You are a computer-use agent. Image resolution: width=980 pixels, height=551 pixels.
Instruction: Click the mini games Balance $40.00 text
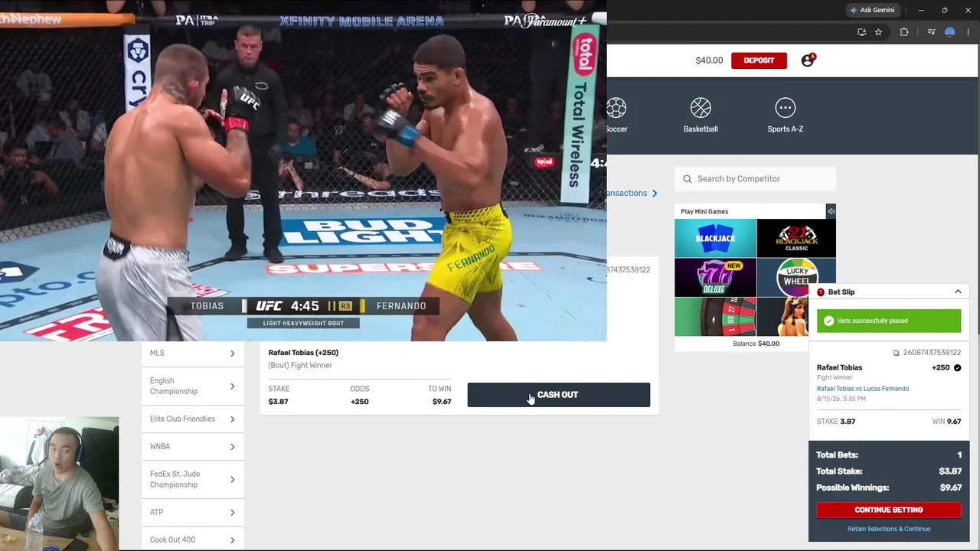click(756, 344)
